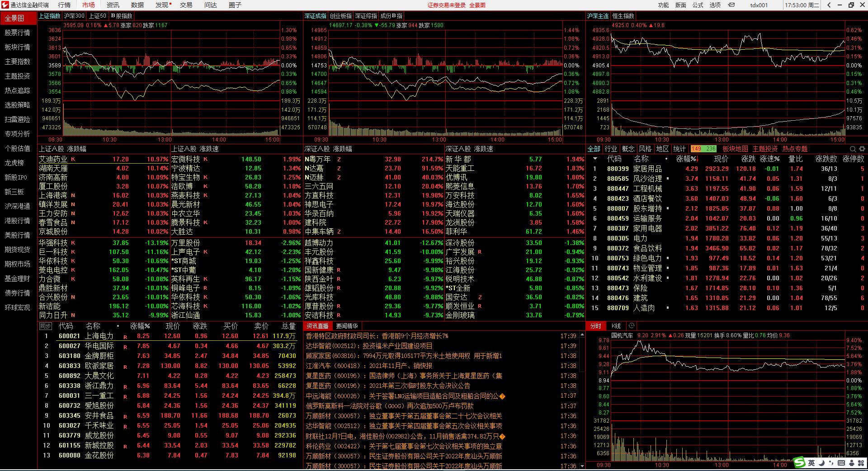Image resolution: width=868 pixels, height=471 pixels.
Task: Open the soft keyboard icon in IME toolbar
Action: 841,463
